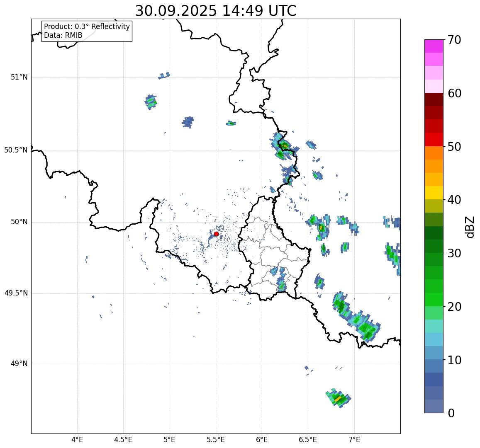Click the 'Product: 0.3° Reflectivity' legend text
This screenshot has height=448, width=480.
pyautogui.click(x=87, y=27)
